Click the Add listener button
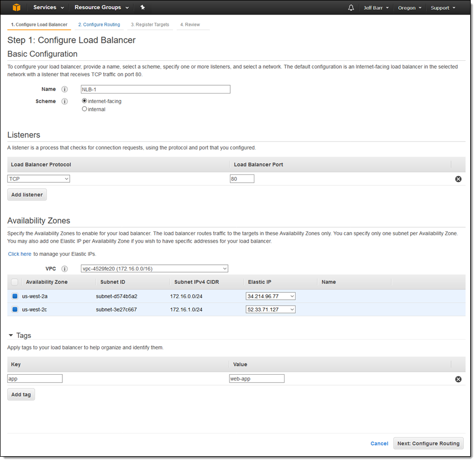The width and height of the screenshot is (476, 462). click(27, 195)
